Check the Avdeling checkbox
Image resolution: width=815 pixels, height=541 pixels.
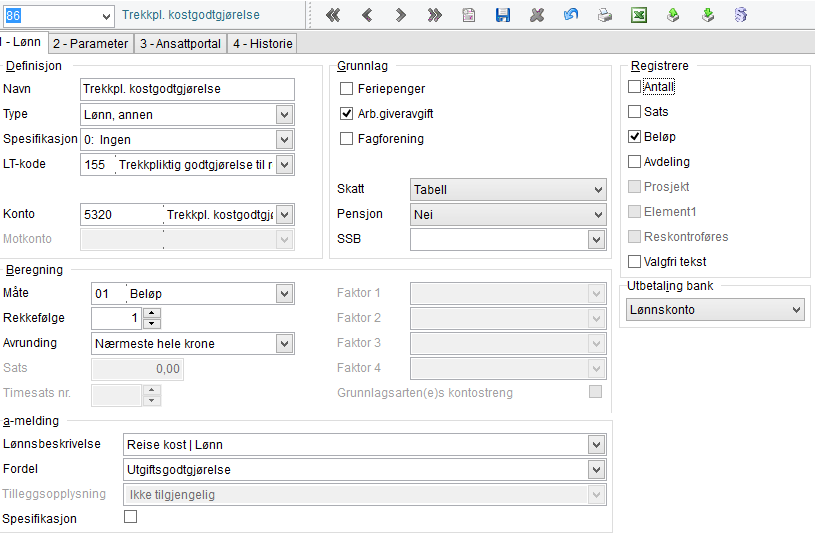click(634, 161)
